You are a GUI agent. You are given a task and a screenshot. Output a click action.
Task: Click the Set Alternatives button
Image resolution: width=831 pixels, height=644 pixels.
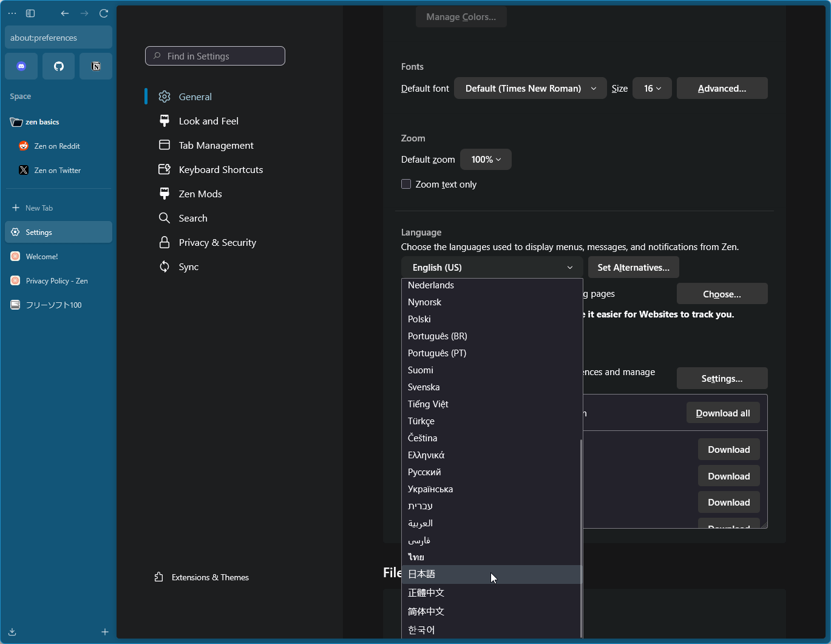[x=633, y=268]
